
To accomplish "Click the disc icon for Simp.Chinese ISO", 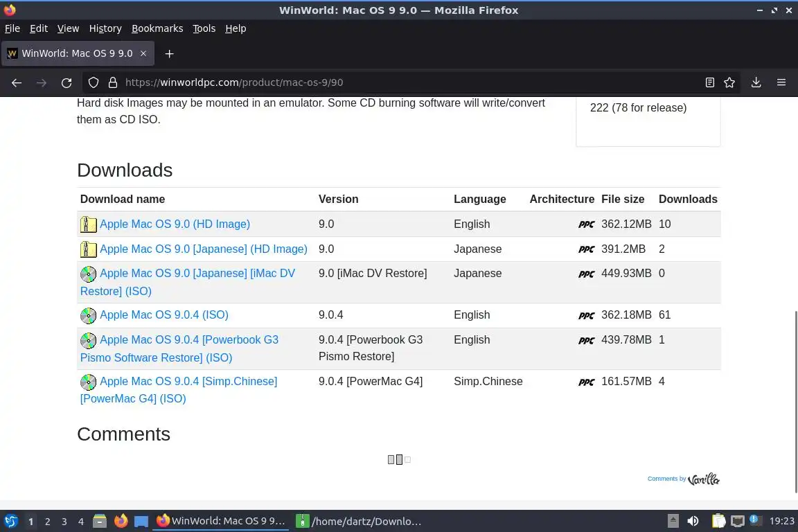I will pyautogui.click(x=88, y=382).
